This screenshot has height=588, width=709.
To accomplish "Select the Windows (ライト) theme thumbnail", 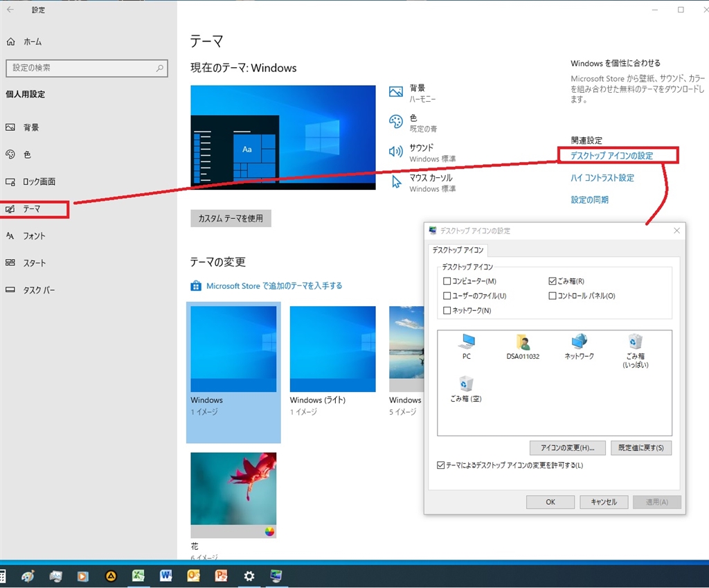I will (x=333, y=349).
